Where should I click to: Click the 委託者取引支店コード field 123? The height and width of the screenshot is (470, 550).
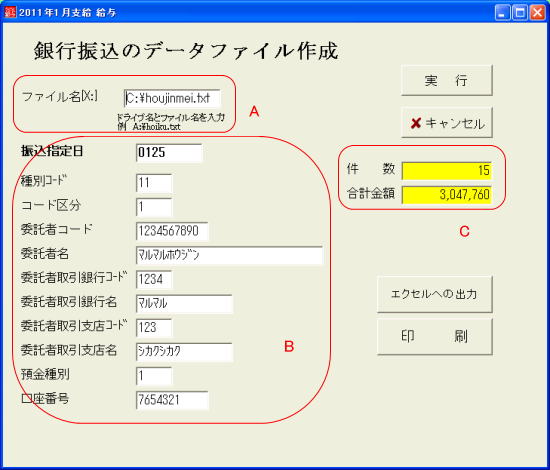click(154, 328)
